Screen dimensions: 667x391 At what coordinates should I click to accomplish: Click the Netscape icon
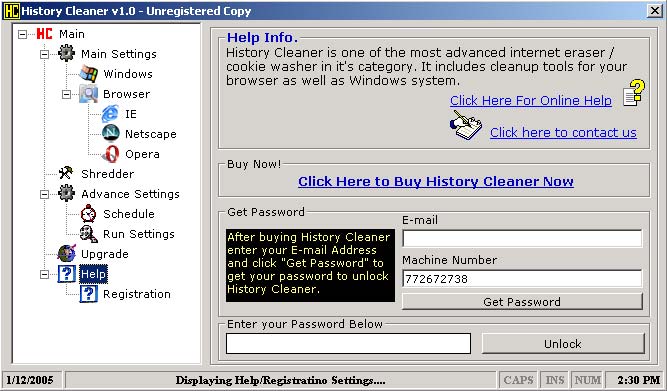point(111,134)
